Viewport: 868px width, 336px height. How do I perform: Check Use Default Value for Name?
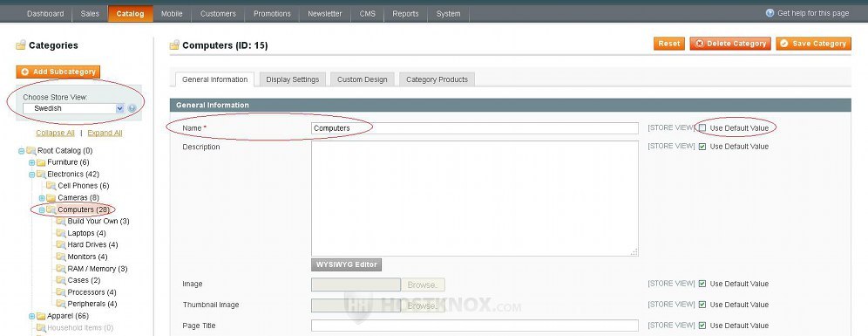point(702,128)
